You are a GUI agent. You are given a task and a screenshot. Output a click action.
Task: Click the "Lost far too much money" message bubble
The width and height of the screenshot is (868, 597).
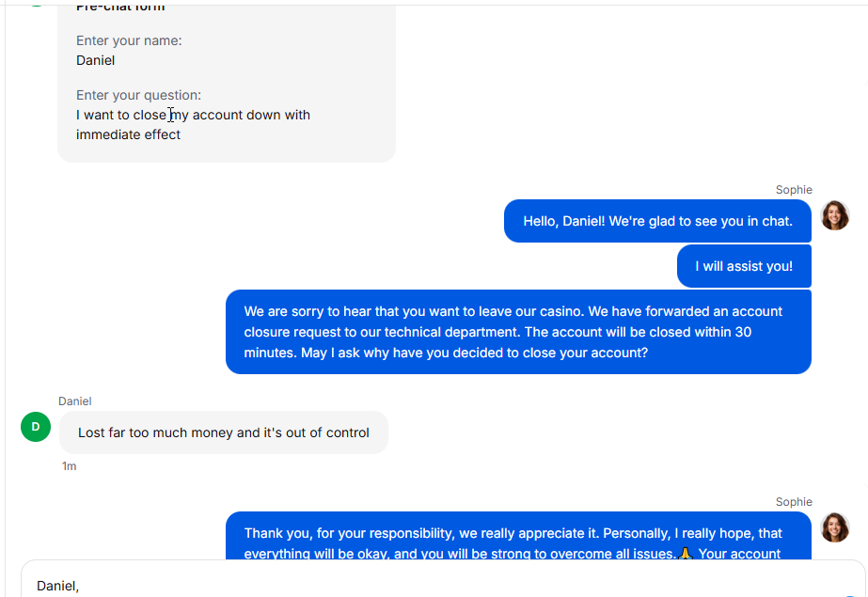pyautogui.click(x=224, y=432)
